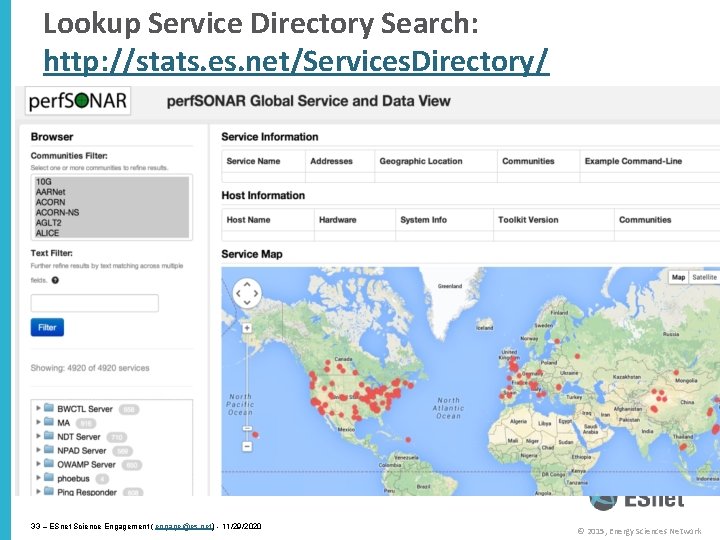This screenshot has height=540, width=720.
Task: Select the OWAMP Server label
Action: (86, 464)
